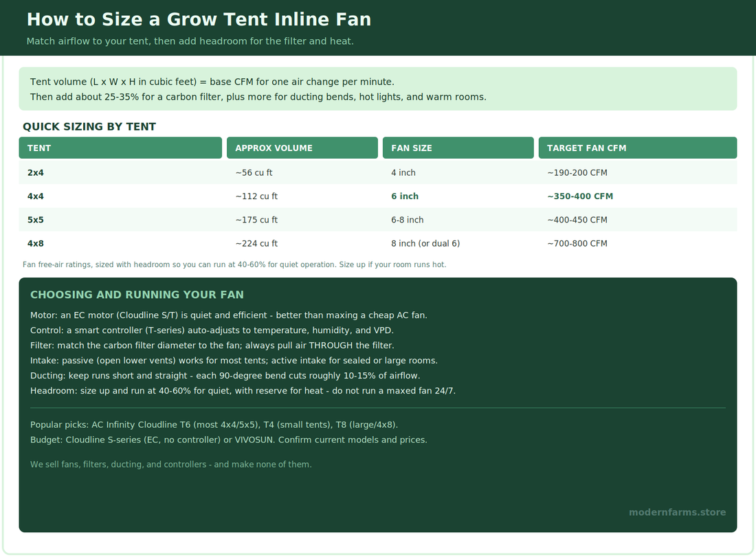
Task: Click the APPROX VOLUME column header
Action: [x=302, y=148]
